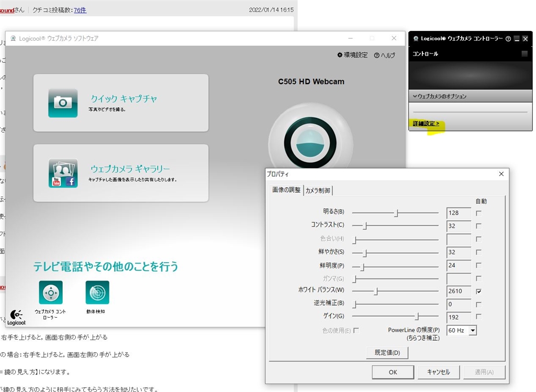Click the コントラスト value field 32

point(459,226)
